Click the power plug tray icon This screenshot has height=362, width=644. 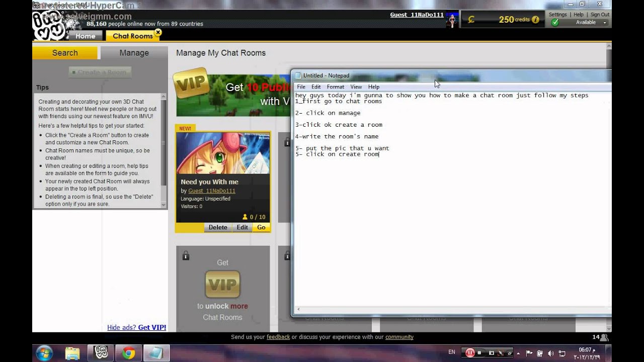[540, 353]
